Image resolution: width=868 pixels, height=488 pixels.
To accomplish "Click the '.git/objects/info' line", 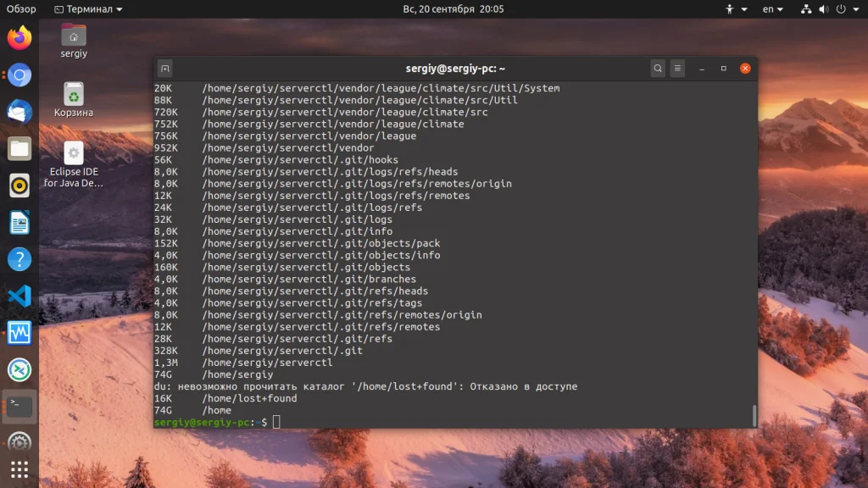I will (298, 255).
